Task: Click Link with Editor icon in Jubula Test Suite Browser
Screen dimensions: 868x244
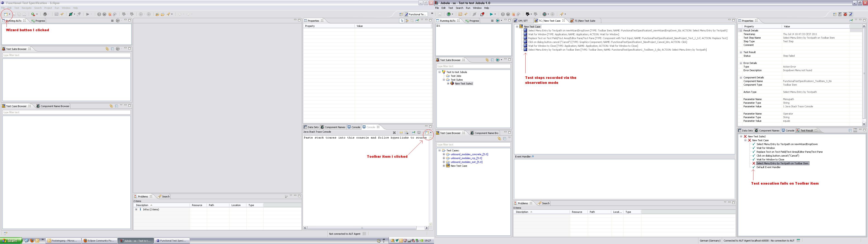Action: 487,60
